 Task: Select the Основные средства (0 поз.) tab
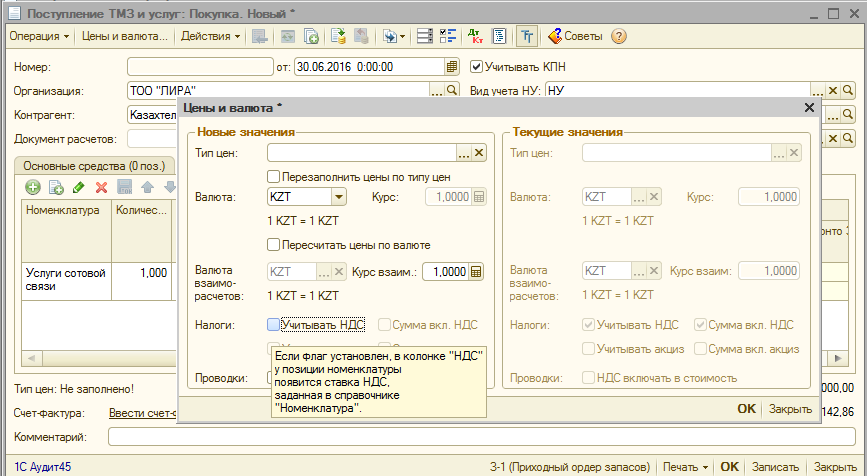[x=94, y=166]
